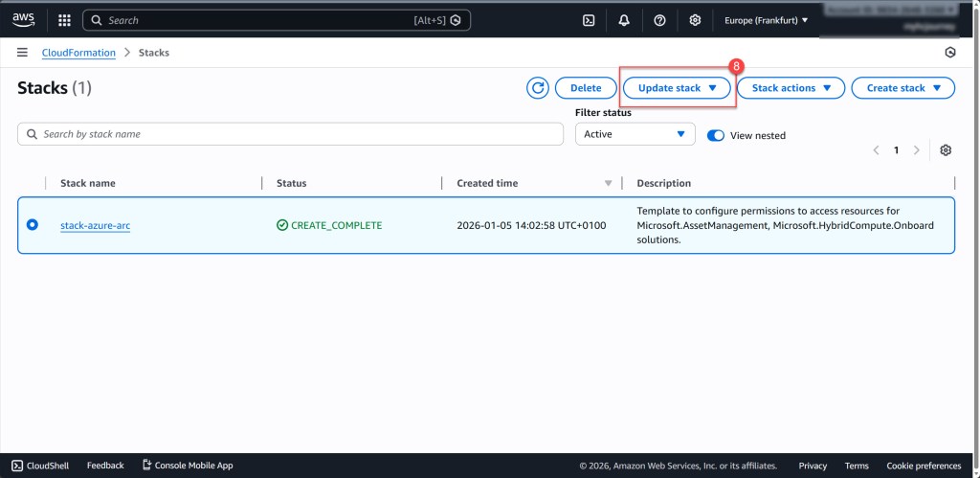Click the AWS logo home icon
980x478 pixels.
tap(24, 19)
